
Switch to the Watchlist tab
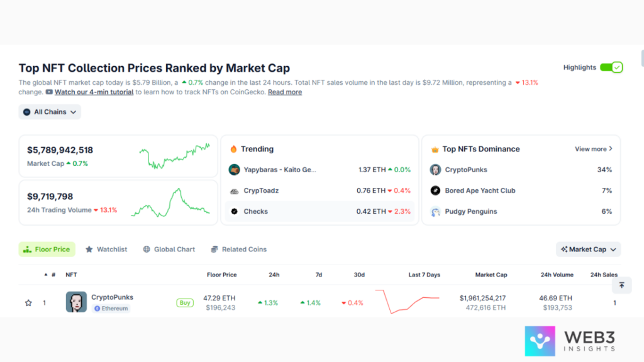[106, 250]
